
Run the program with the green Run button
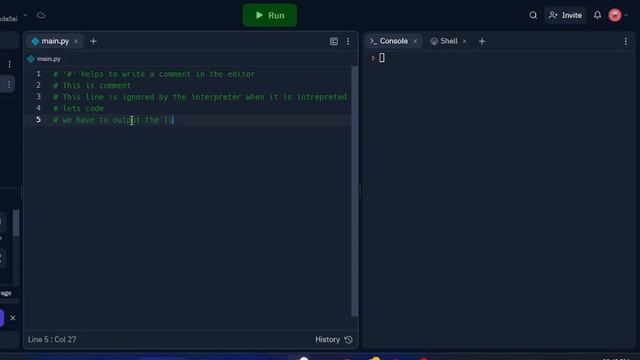pos(270,16)
